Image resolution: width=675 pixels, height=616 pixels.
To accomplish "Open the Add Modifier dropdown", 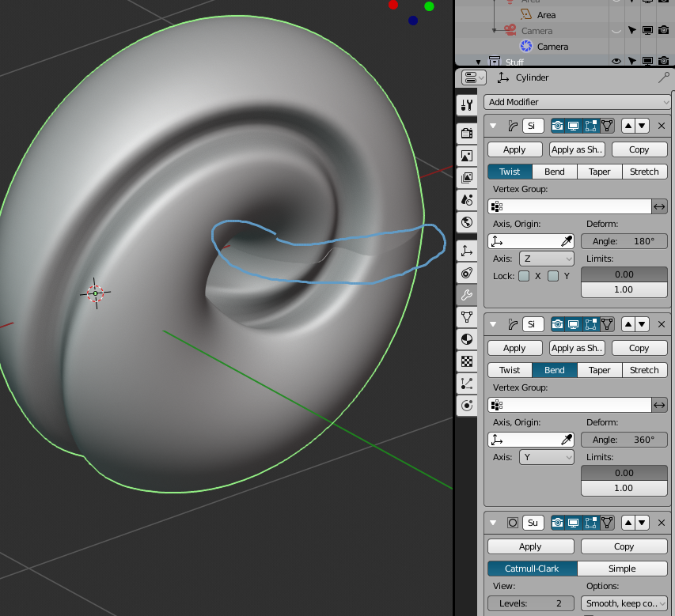I will click(578, 102).
